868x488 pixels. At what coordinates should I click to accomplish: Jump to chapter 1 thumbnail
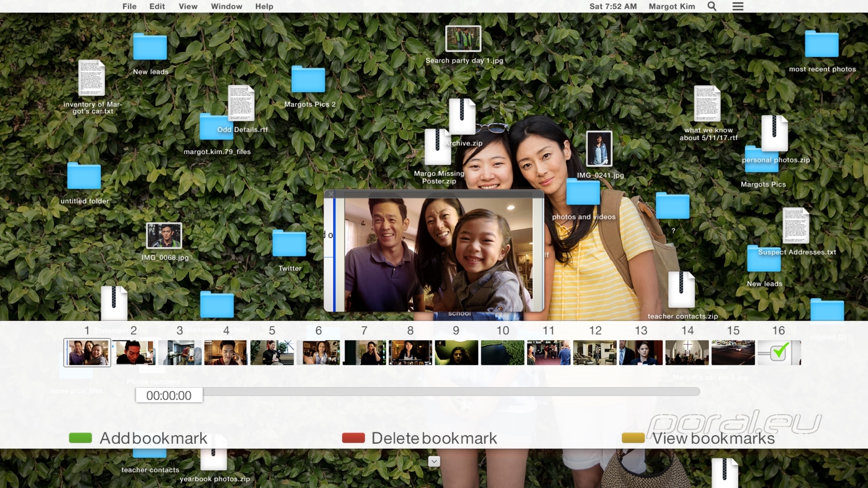pyautogui.click(x=87, y=353)
